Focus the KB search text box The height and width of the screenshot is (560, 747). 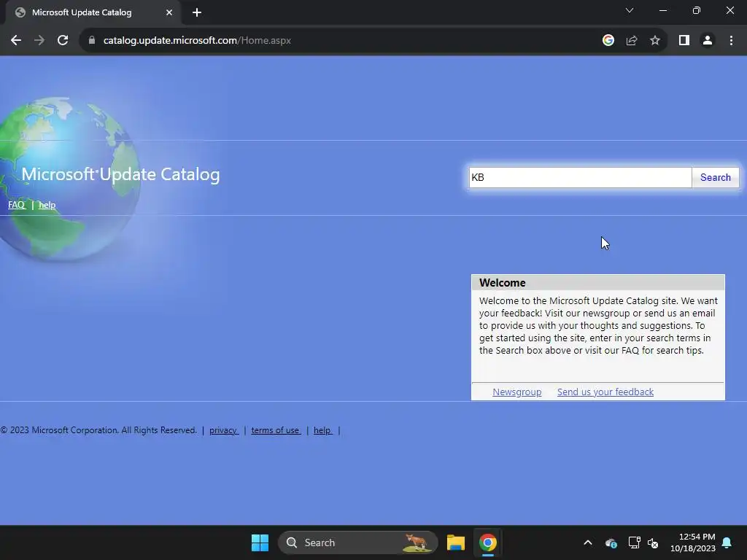[580, 178]
